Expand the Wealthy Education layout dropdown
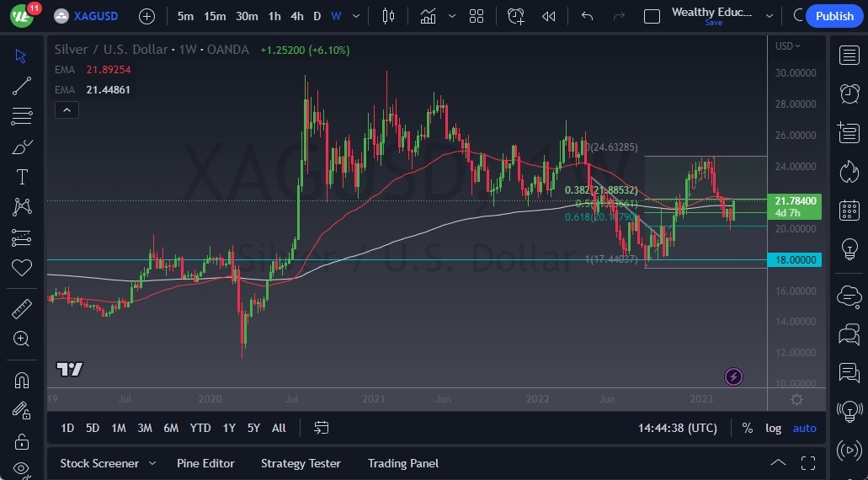868x480 pixels. [769, 16]
